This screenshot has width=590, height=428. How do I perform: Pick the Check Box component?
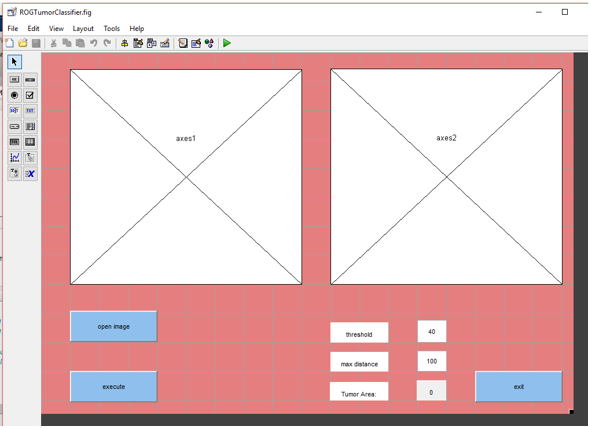(30, 95)
